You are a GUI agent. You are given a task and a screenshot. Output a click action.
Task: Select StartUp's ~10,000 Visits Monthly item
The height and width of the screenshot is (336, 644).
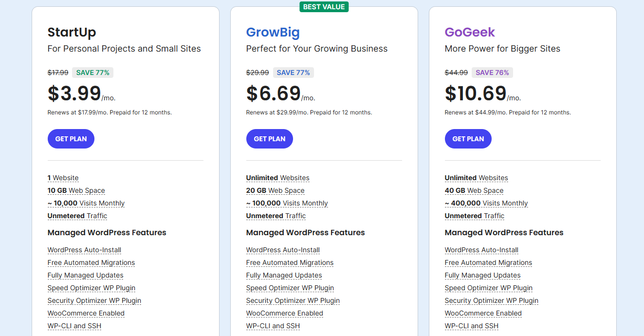(86, 204)
